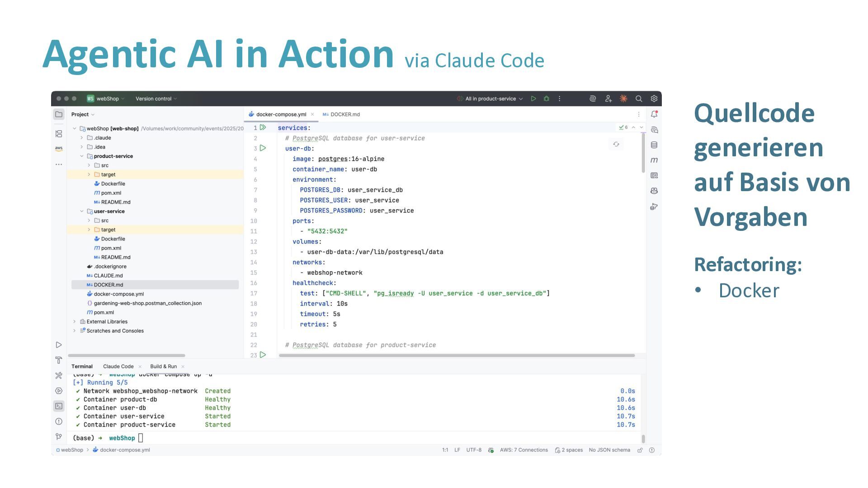Switch to the Claude Code terminal tab
The image size is (868, 488).
(118, 366)
